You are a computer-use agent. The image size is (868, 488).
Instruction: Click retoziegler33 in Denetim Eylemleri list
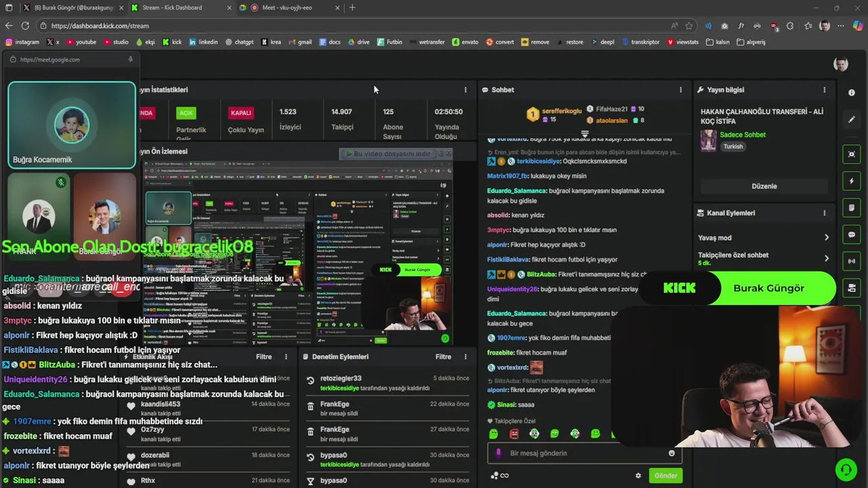tap(340, 378)
